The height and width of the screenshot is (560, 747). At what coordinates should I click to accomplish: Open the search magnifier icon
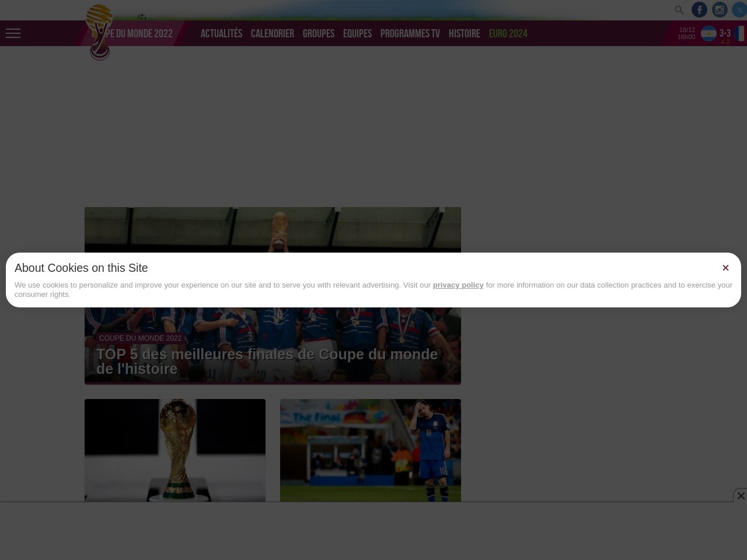679,10
